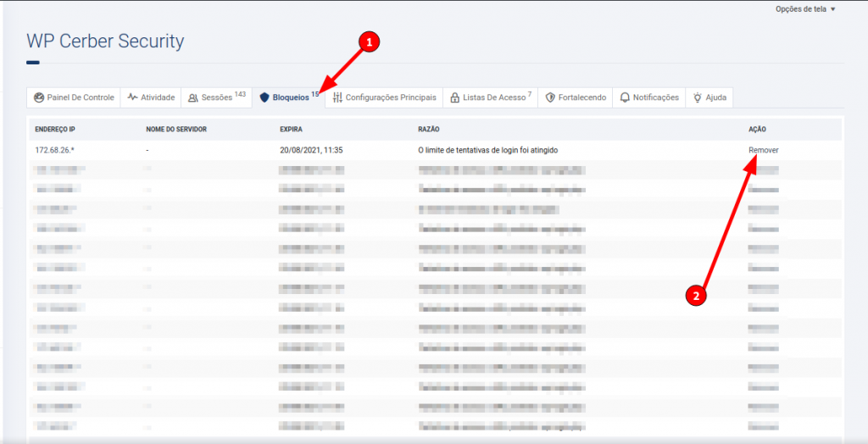Click the WP Cerber Security page title
Screen dimensions: 868x444
105,42
